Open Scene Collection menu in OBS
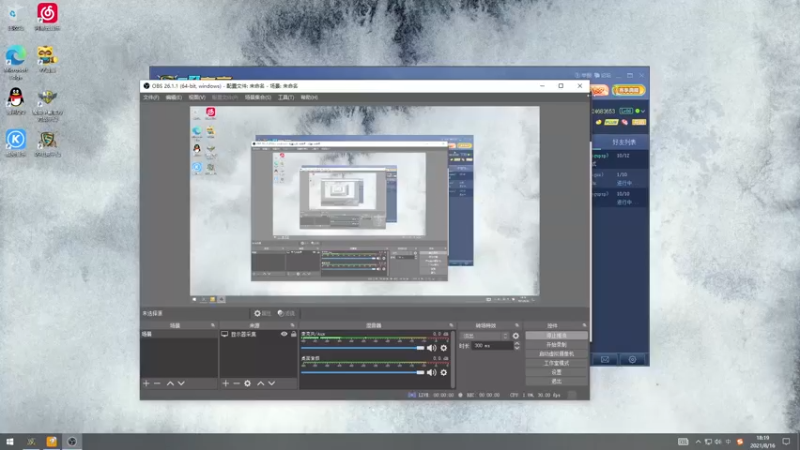 point(258,97)
